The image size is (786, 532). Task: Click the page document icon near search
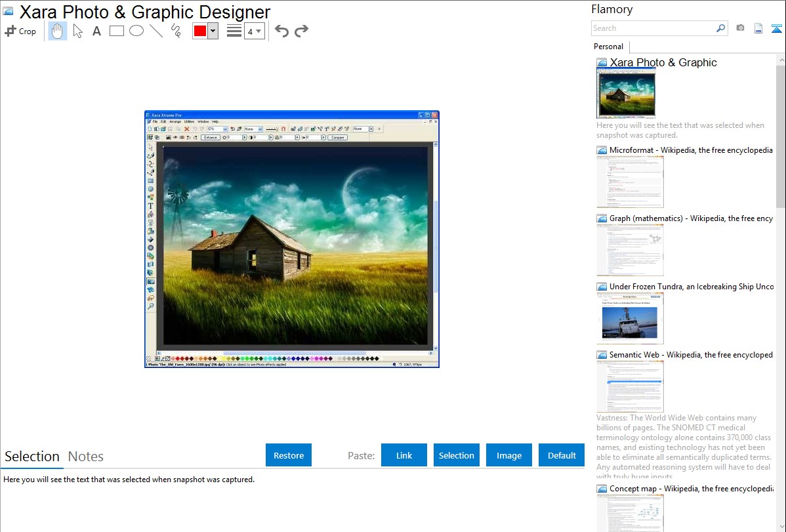coord(758,28)
